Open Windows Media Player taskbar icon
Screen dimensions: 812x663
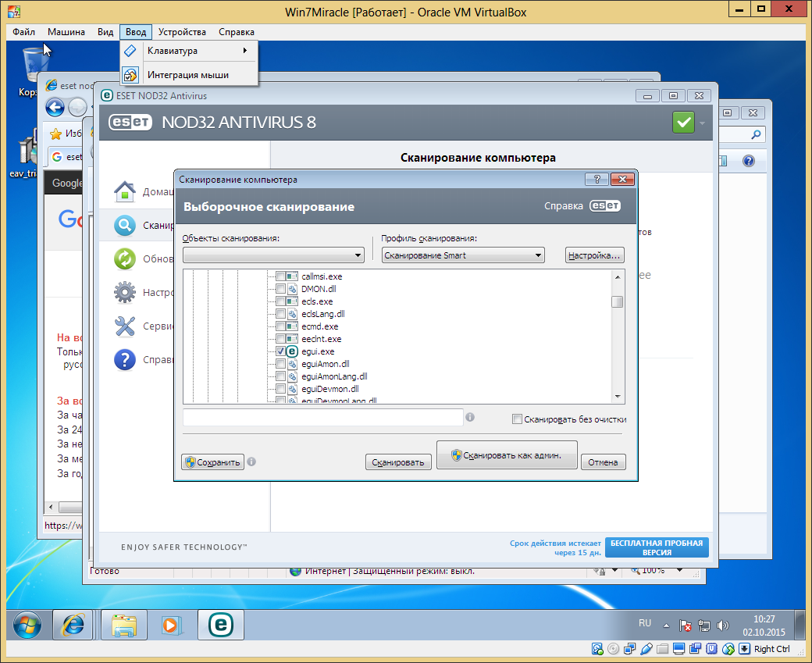click(x=172, y=626)
